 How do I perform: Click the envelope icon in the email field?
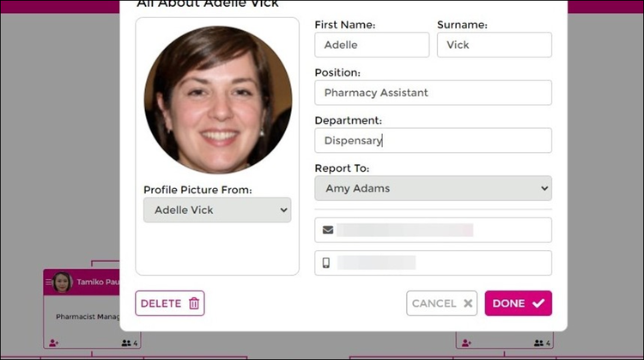pyautogui.click(x=327, y=230)
